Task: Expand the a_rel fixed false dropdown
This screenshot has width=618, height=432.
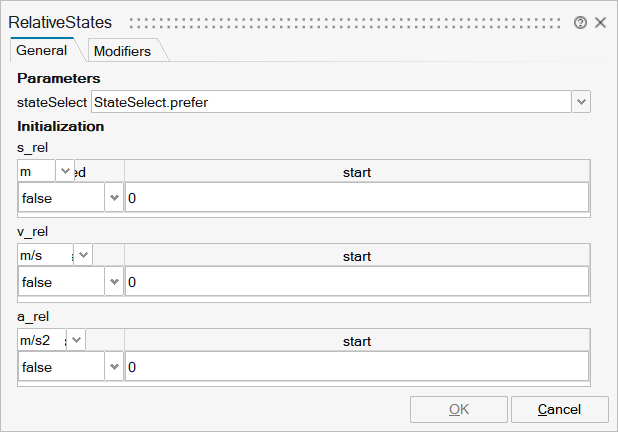Action: point(113,367)
